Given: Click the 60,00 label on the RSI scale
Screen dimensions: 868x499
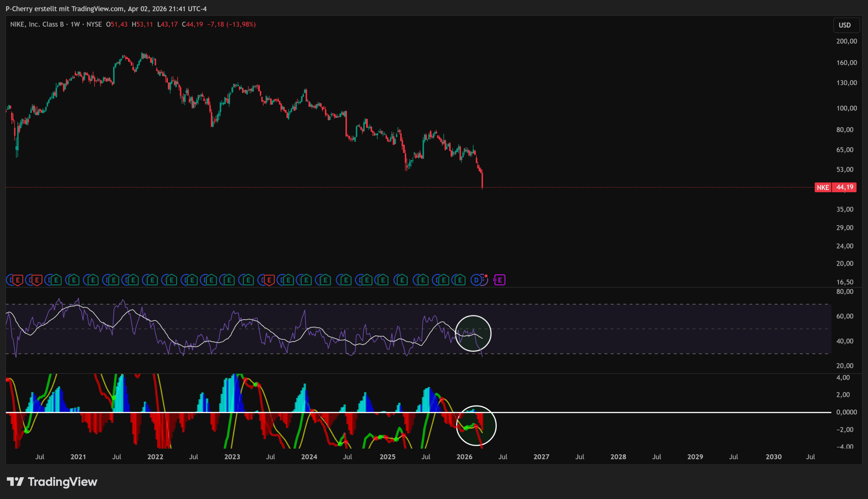Looking at the screenshot, I should [x=845, y=316].
